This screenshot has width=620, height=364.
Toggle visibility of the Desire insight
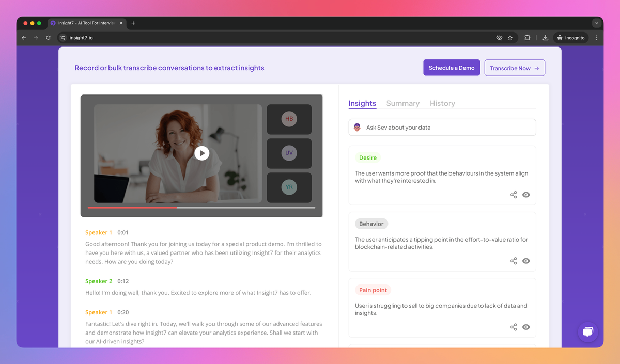(526, 195)
